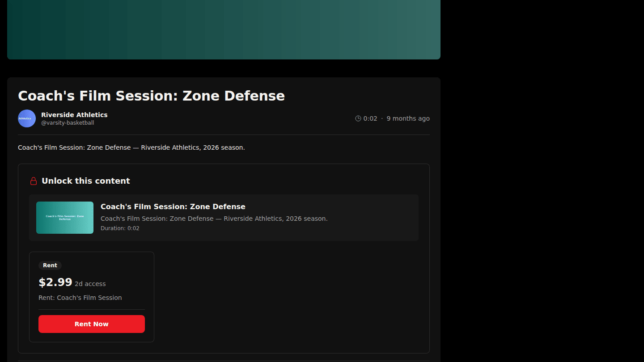Screen dimensions: 644x362
Task: Click the Unlock this content heading
Action: click(86, 181)
